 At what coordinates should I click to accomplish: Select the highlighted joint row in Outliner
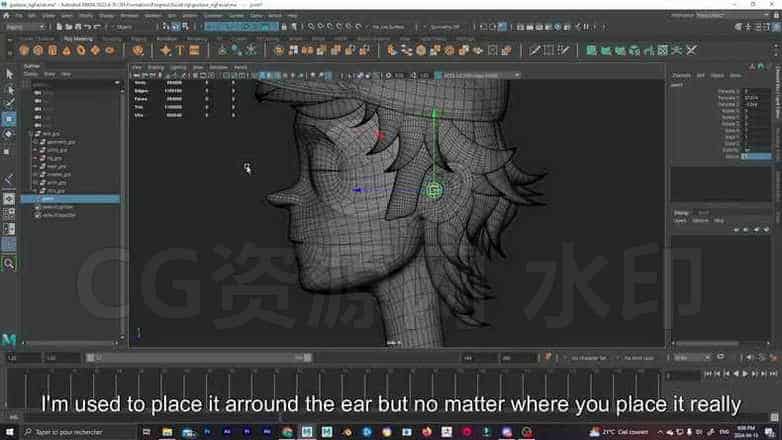[x=70, y=199]
